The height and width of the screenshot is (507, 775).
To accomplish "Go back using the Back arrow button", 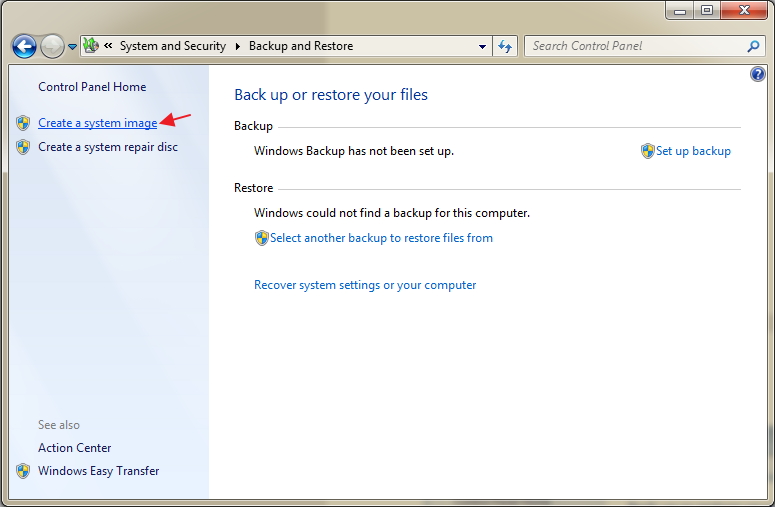I will [x=24, y=46].
